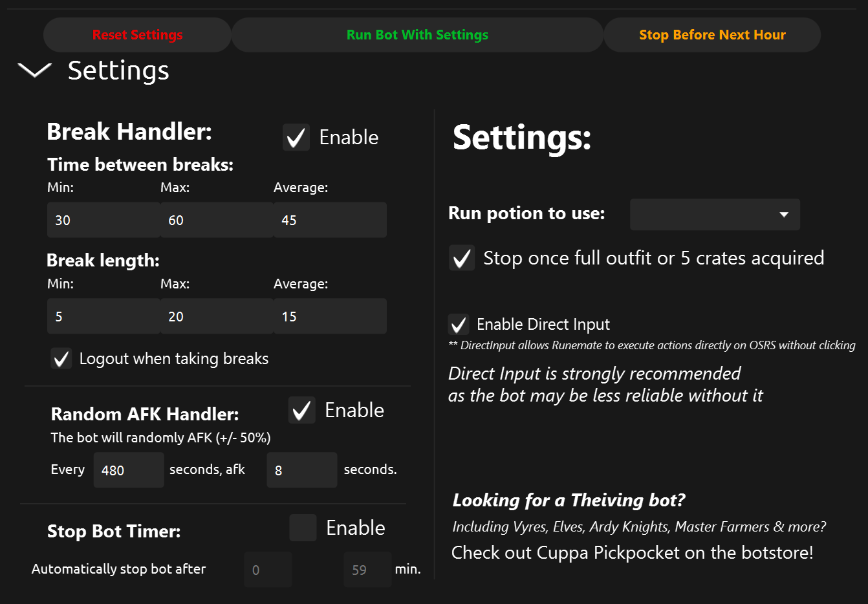Click the stop timer minutes field
868x604 pixels.
(x=367, y=570)
